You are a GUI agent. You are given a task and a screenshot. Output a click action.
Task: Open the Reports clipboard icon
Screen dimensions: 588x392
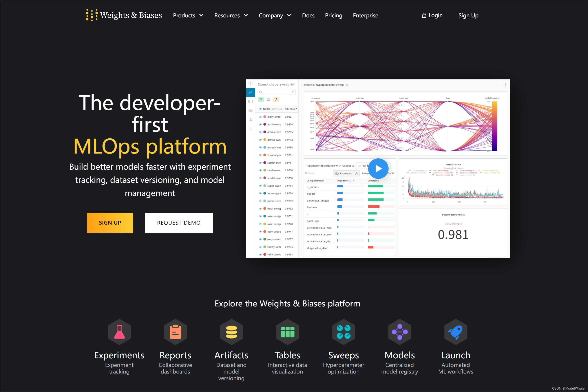(175, 332)
